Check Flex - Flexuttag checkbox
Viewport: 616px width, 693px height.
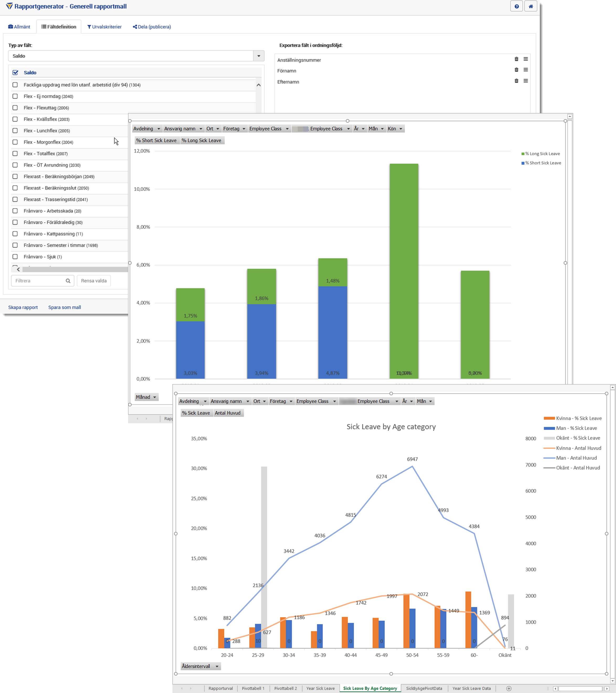pyautogui.click(x=15, y=108)
